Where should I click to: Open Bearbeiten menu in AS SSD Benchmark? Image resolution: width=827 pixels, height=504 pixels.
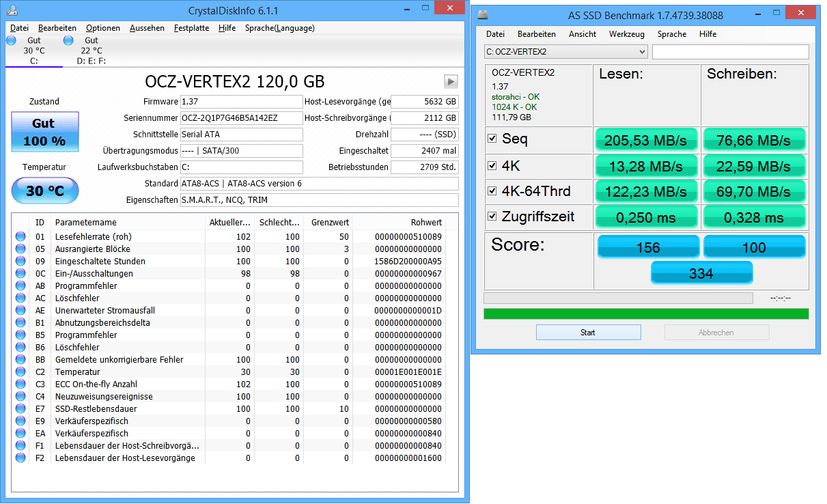point(537,34)
